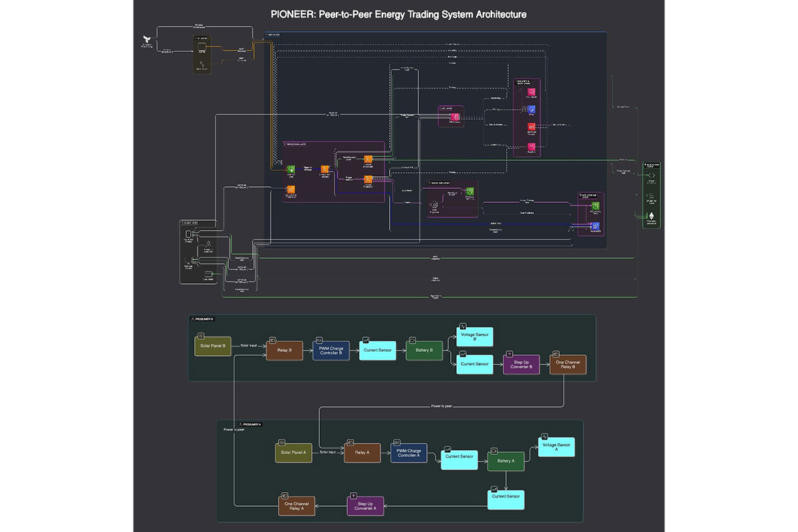Viewport: 798px width, 532px height.
Task: Select green bucket icon above DynamoDB
Action: click(597, 207)
